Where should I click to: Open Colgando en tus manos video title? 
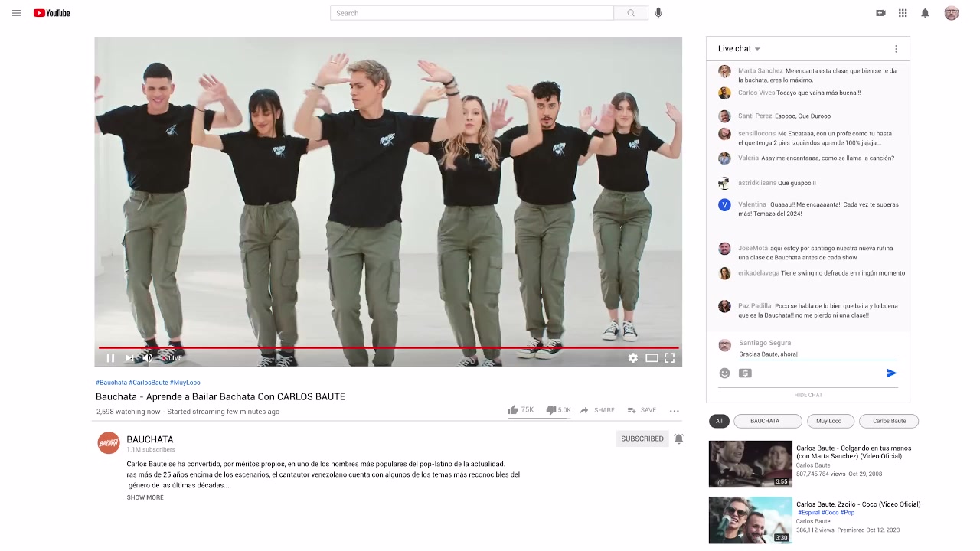(x=854, y=452)
